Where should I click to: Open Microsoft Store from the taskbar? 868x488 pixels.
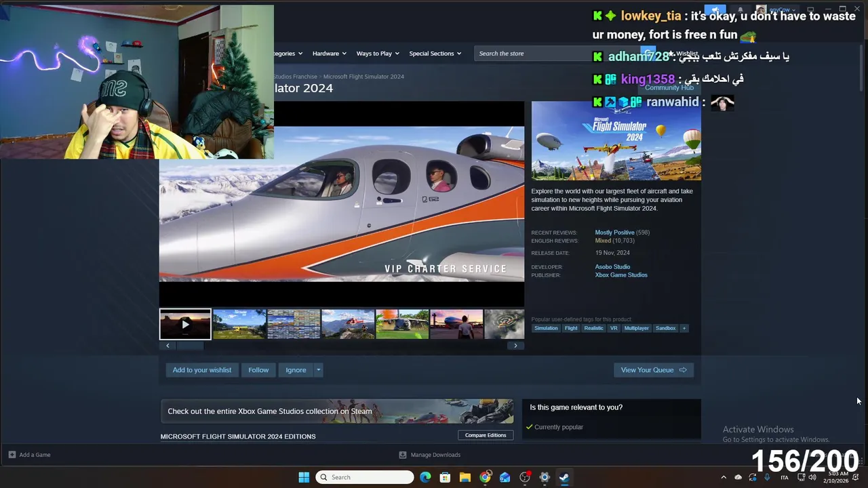tap(445, 477)
